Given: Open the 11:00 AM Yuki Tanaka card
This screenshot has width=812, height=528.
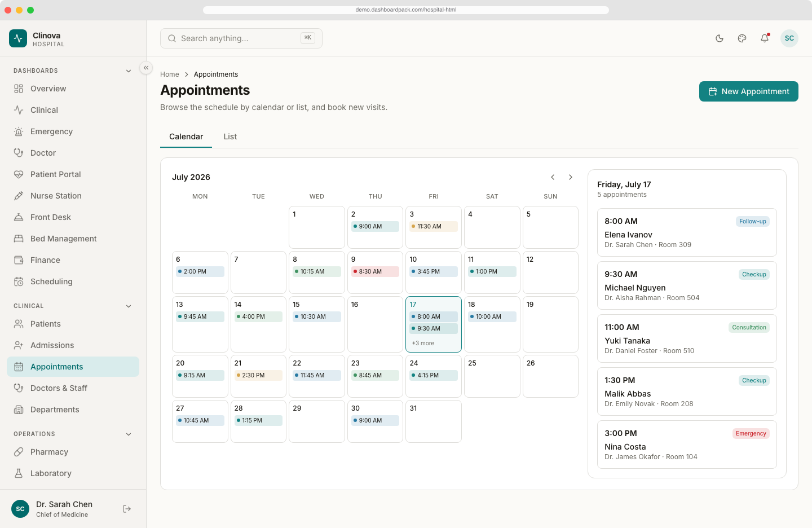Looking at the screenshot, I should click(687, 338).
